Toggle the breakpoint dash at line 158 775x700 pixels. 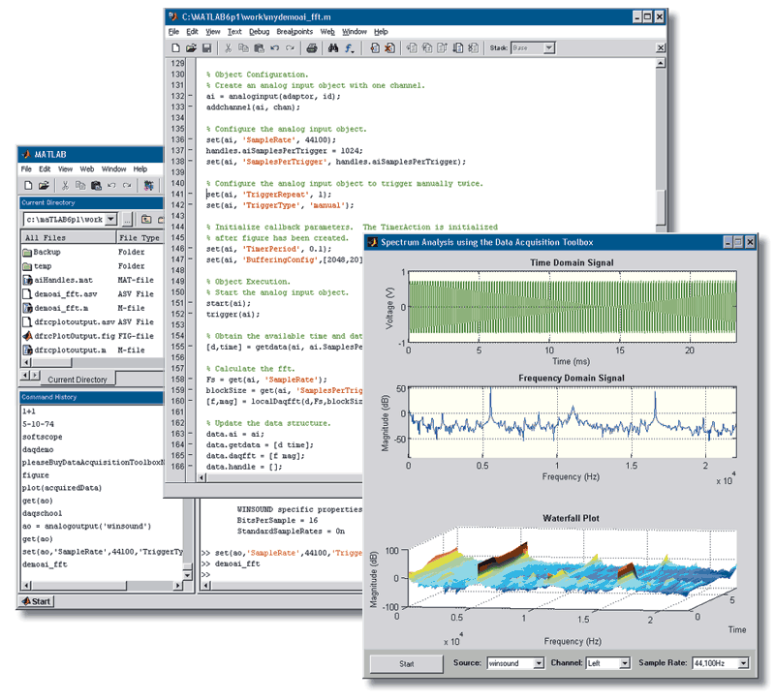(190, 380)
